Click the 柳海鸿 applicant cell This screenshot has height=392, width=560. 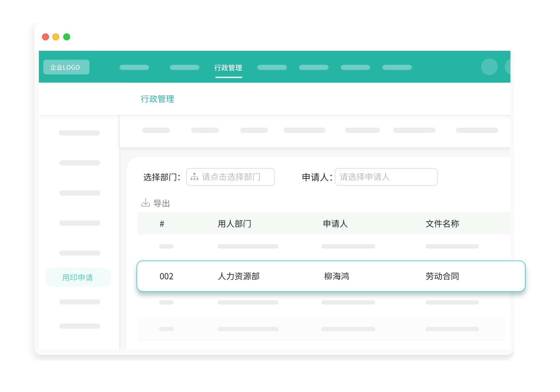coord(337,276)
